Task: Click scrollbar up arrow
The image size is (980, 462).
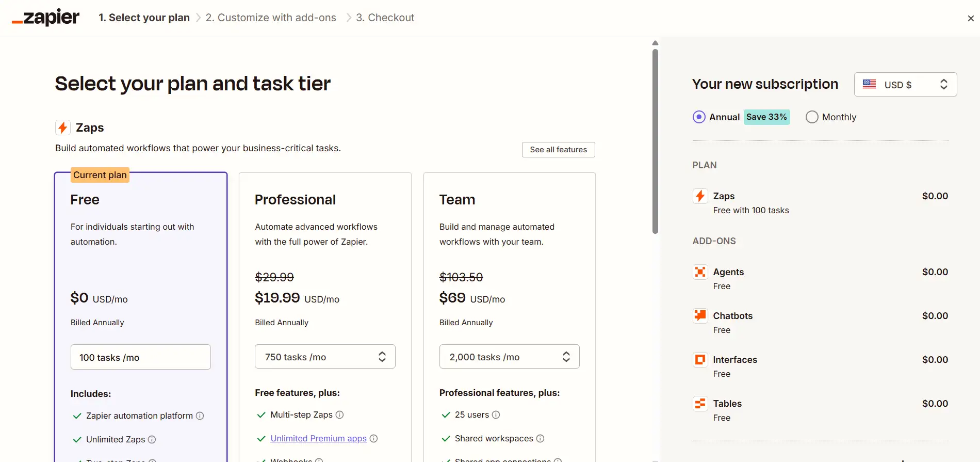Action: (x=655, y=43)
